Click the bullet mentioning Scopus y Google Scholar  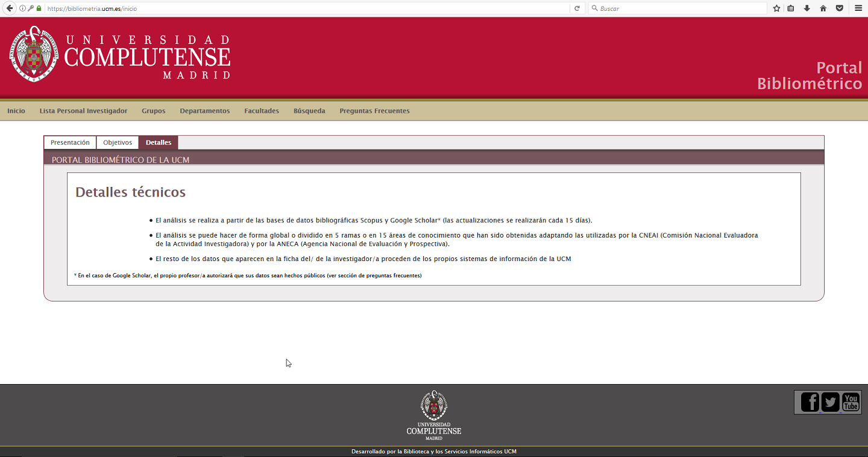tap(374, 221)
